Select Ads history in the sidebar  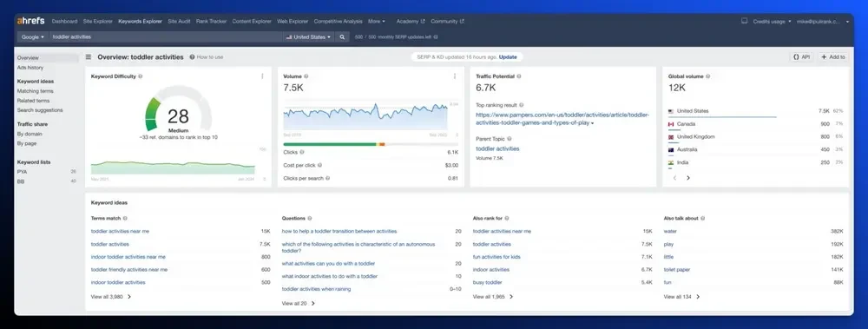pos(30,68)
